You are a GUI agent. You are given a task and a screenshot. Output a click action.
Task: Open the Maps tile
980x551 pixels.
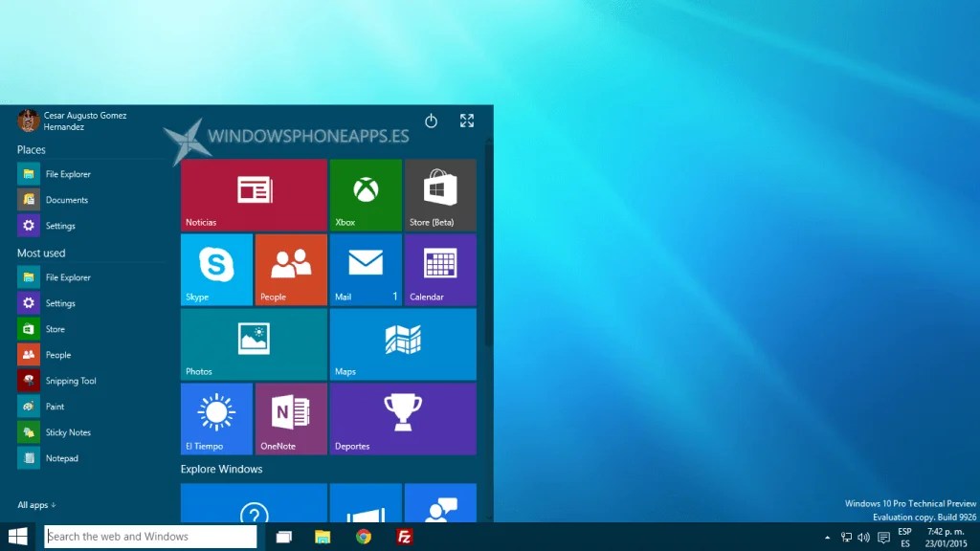point(402,344)
